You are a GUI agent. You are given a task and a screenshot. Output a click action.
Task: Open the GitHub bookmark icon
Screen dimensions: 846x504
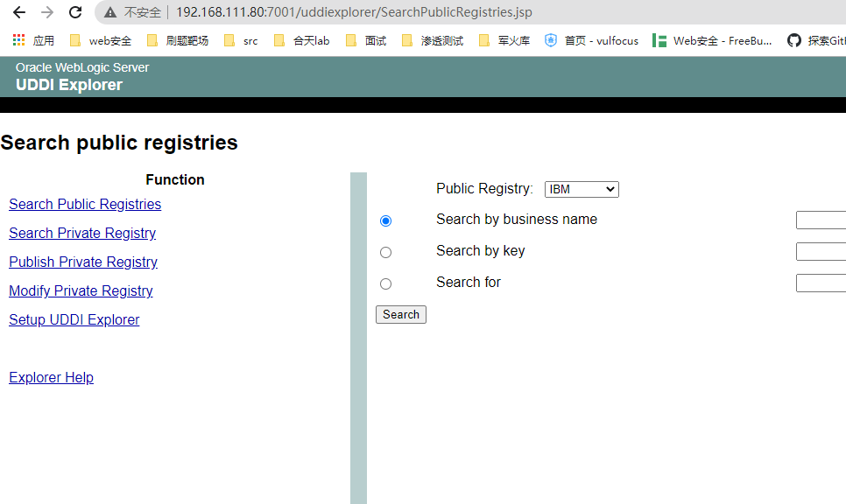[x=794, y=40]
